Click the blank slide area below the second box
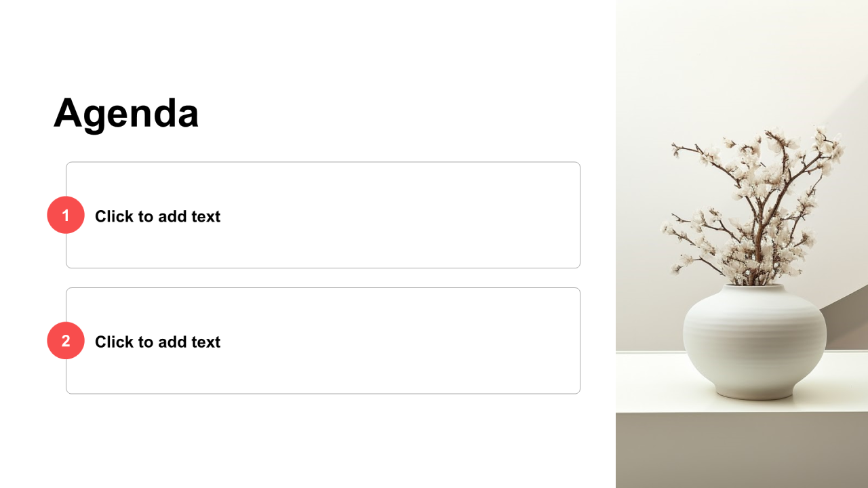868x488 pixels. point(305,441)
